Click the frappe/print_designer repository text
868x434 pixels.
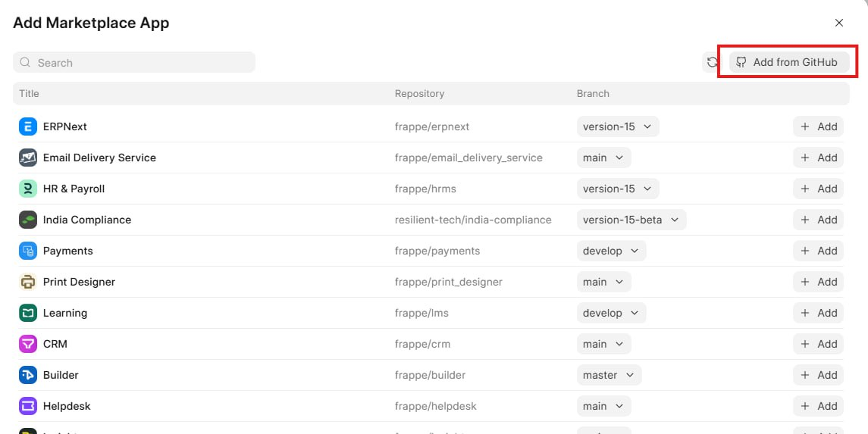click(448, 282)
